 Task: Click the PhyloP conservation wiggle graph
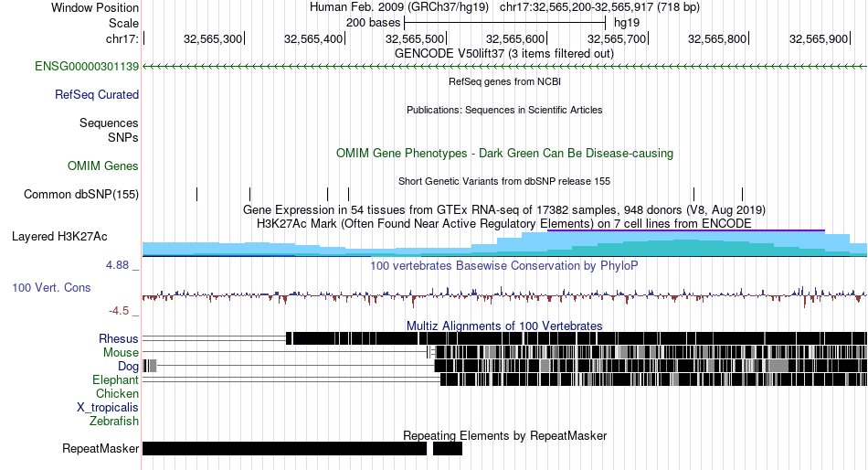coord(504,296)
